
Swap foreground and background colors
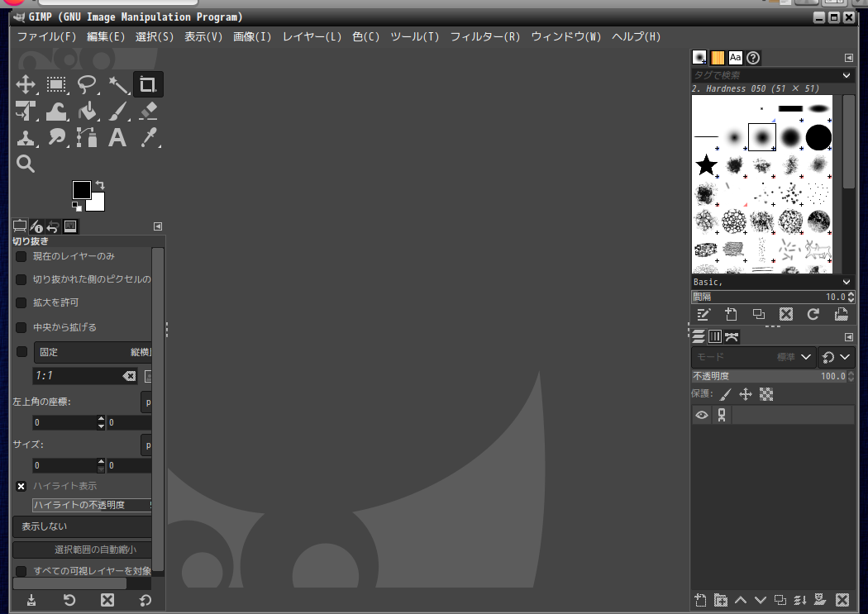click(100, 185)
